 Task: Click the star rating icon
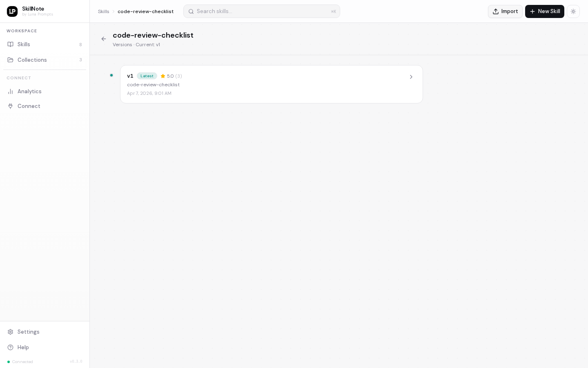click(163, 76)
